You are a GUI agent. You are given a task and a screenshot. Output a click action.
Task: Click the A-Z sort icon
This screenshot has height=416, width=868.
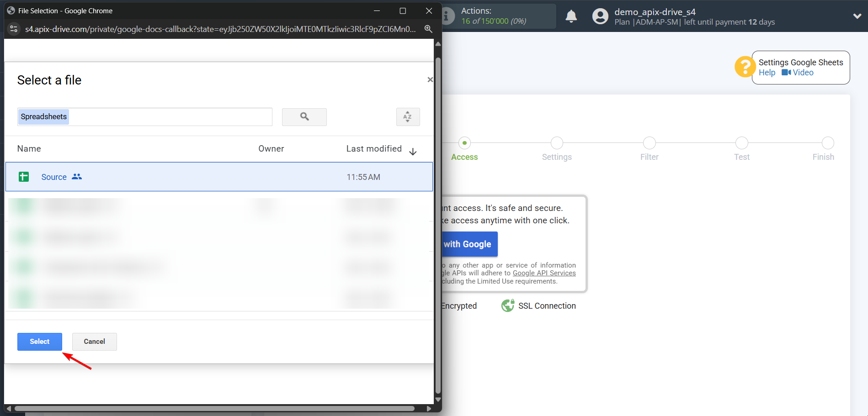tap(407, 117)
